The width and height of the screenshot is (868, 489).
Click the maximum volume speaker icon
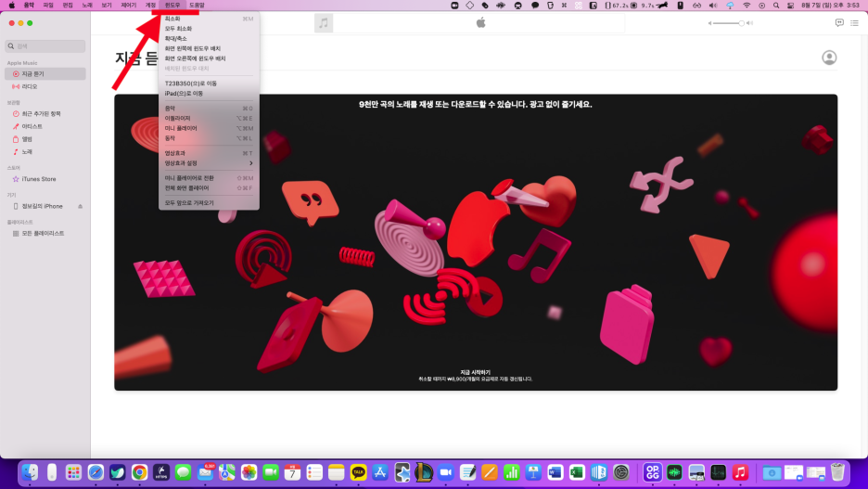749,23
